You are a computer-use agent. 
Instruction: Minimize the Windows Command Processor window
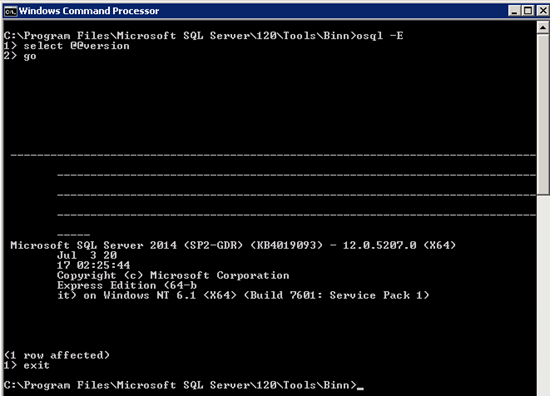pos(514,11)
